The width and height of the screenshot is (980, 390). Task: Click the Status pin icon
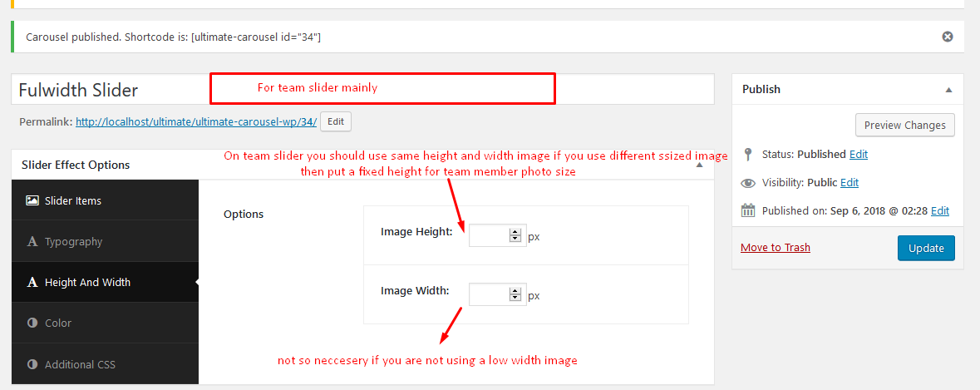pos(747,155)
